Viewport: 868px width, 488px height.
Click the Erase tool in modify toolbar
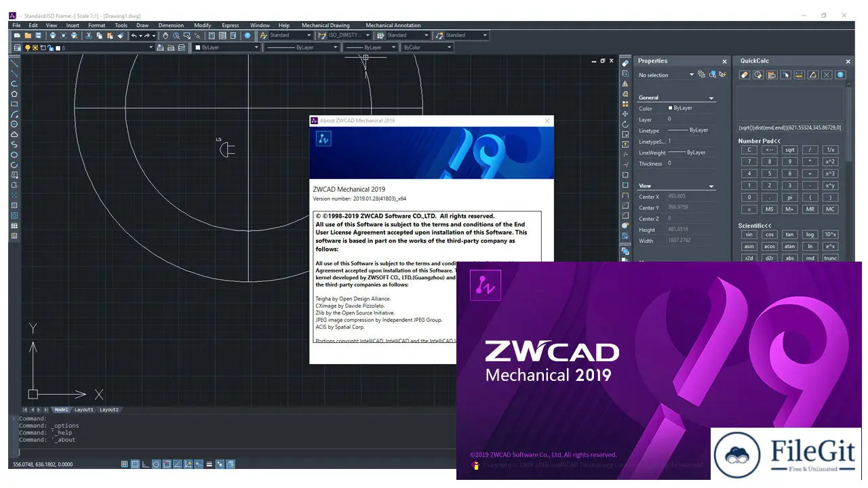tap(625, 63)
